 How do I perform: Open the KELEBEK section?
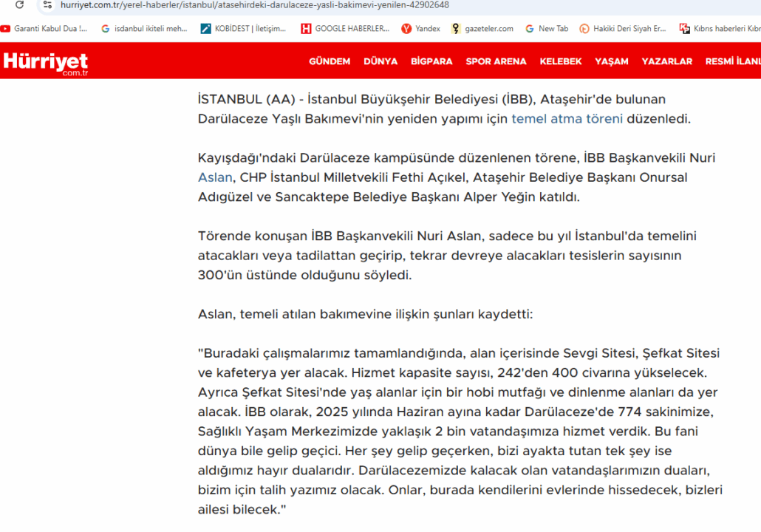pyautogui.click(x=561, y=61)
